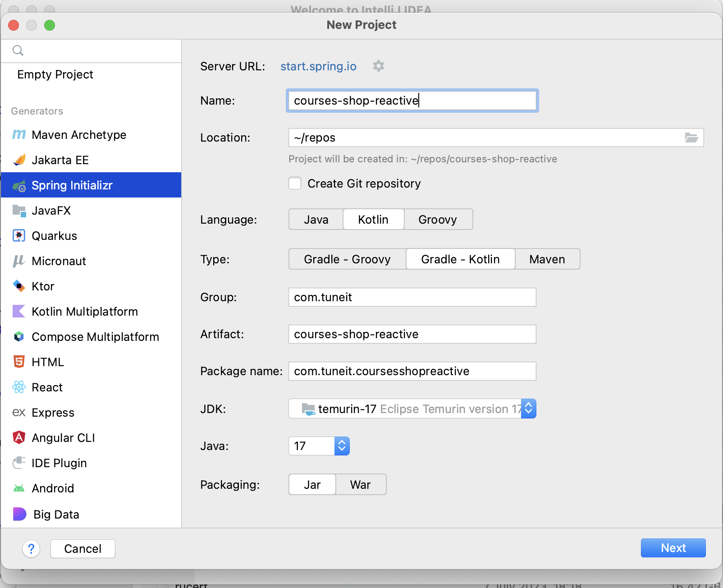Click into the Group text field

(412, 297)
